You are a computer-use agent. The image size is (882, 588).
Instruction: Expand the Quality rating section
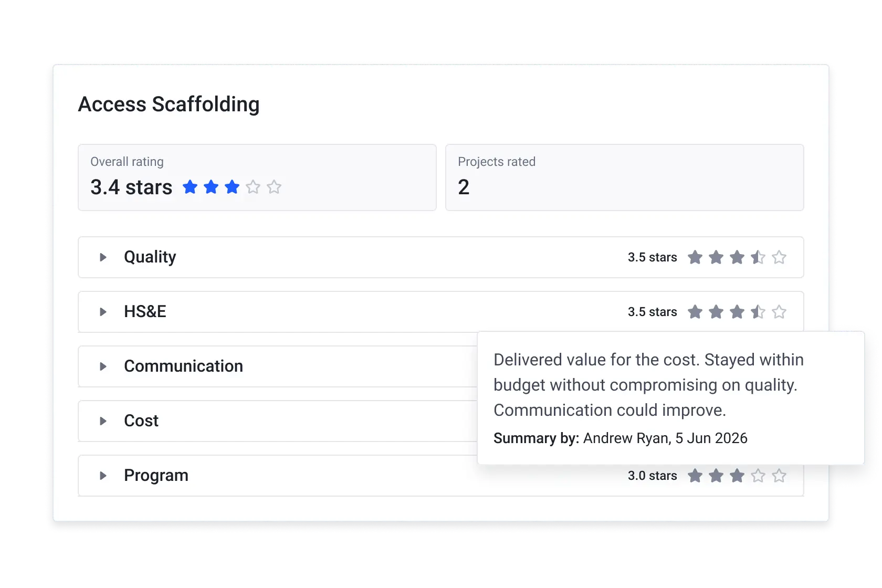(x=103, y=257)
